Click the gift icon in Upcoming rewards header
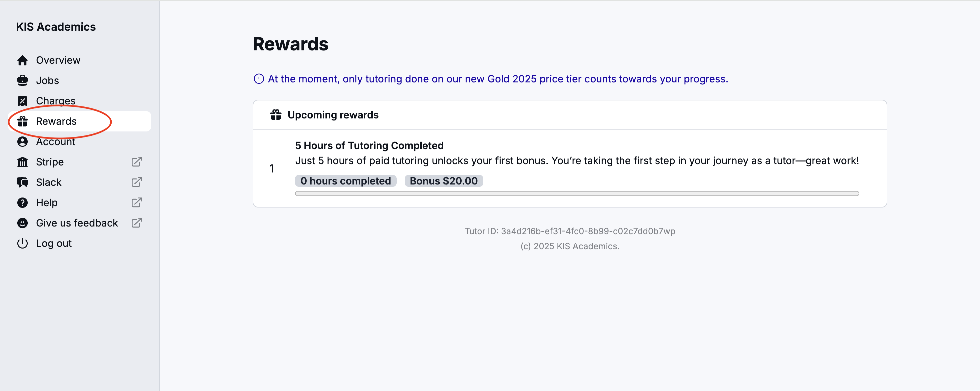The width and height of the screenshot is (980, 391). [x=275, y=114]
